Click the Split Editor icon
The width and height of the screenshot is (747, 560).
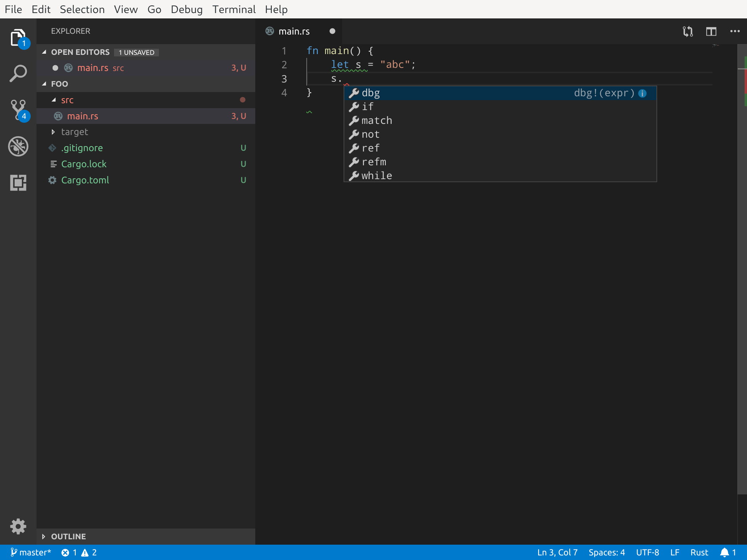coord(711,31)
